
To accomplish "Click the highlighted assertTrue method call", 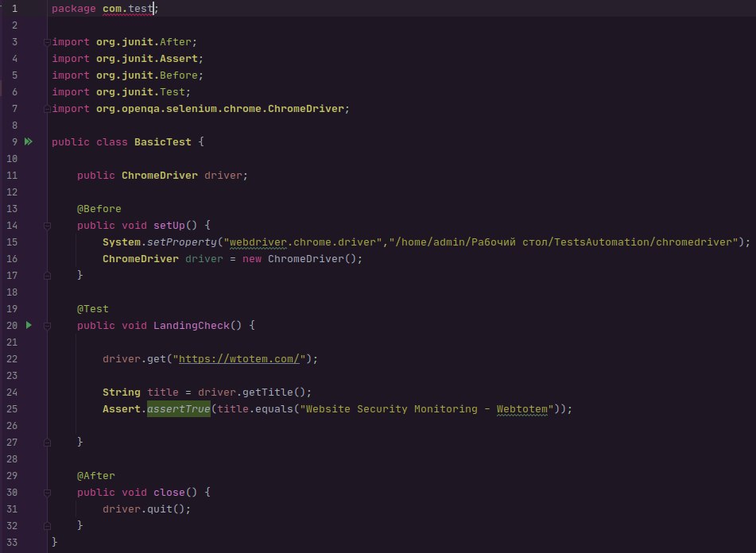I will coord(179,409).
